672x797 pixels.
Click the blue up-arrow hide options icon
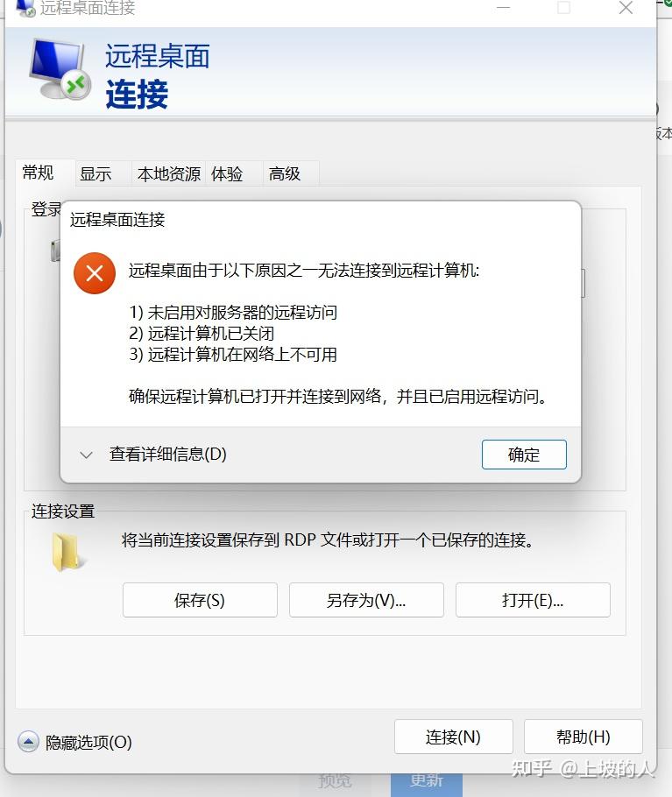pyautogui.click(x=28, y=742)
